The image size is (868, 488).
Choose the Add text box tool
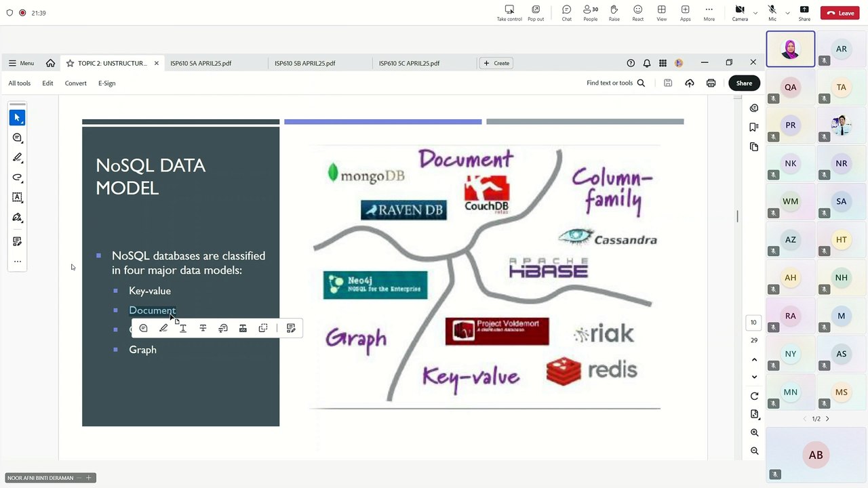point(17,197)
